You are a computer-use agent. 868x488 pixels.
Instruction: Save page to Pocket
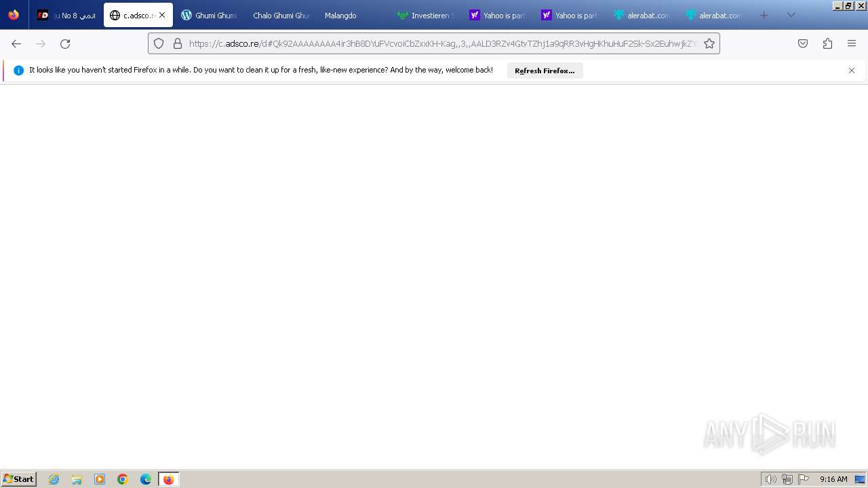pos(803,43)
